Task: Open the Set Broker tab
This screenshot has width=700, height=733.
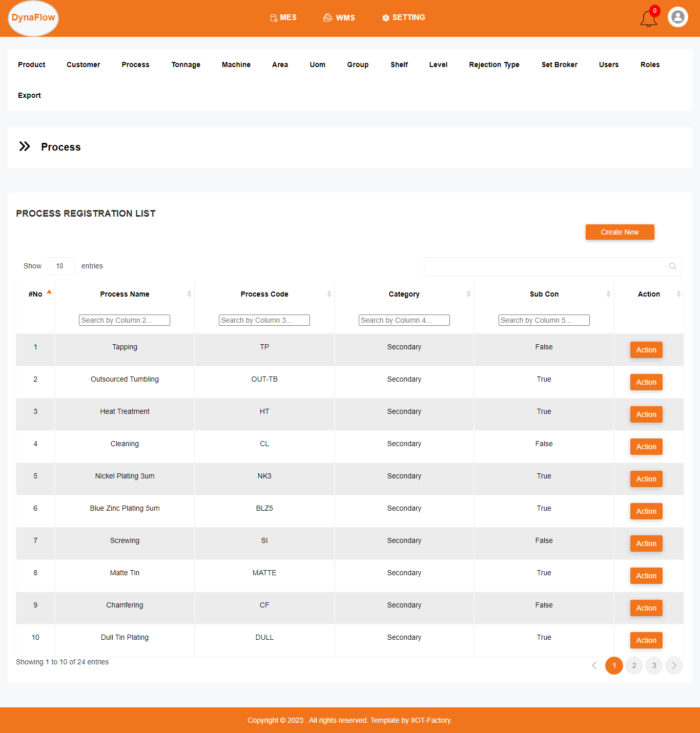Action: point(560,65)
